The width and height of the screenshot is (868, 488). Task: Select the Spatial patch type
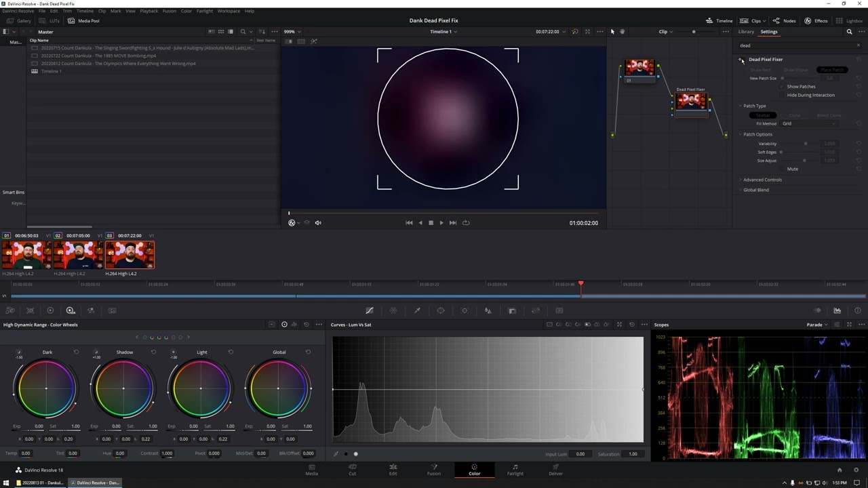click(763, 115)
